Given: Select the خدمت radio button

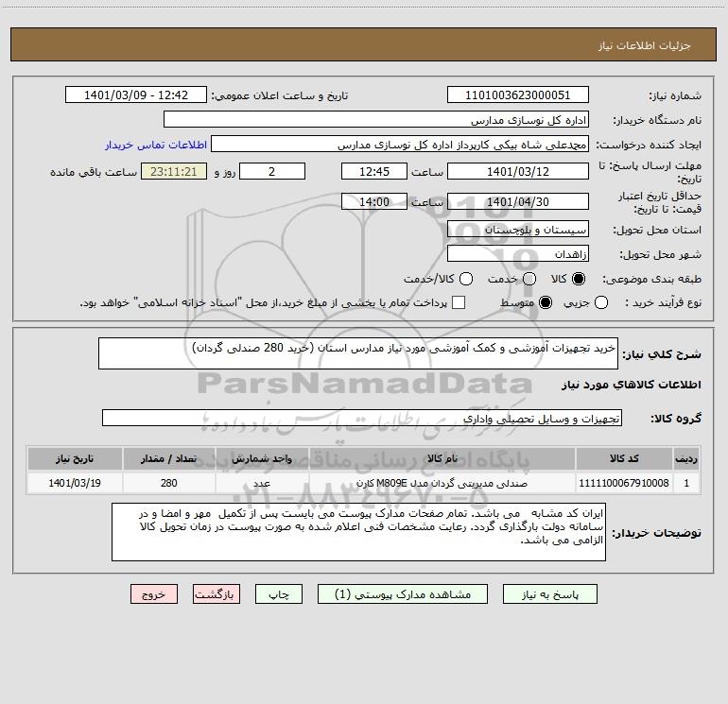Looking at the screenshot, I should (529, 279).
